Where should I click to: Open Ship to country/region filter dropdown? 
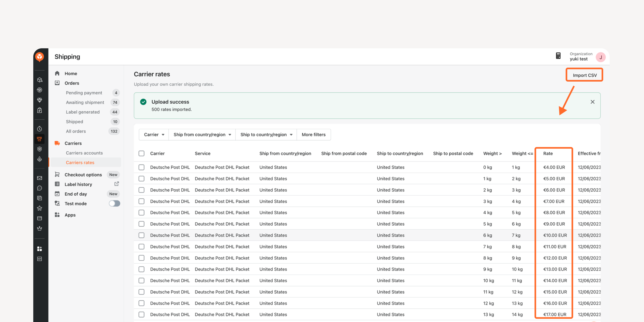(x=266, y=135)
